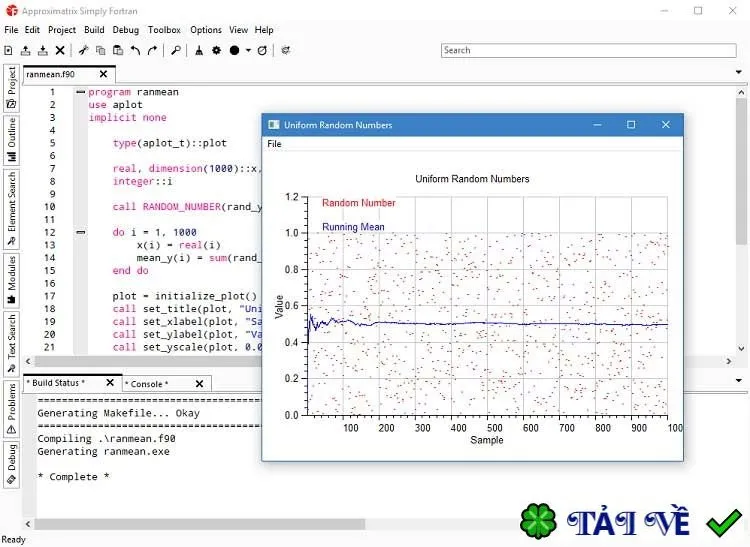This screenshot has width=750, height=547.
Task: Click build output scrollbar left arrow
Action: pos(28,524)
